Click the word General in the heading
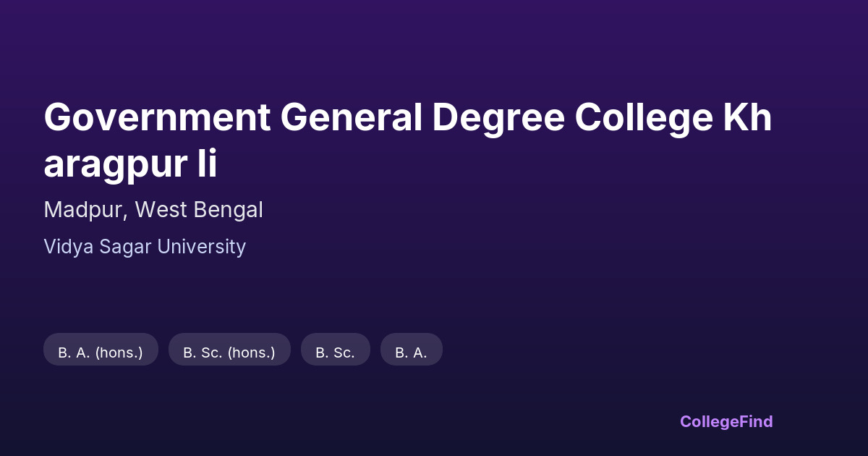The height and width of the screenshot is (456, 868). (x=351, y=118)
